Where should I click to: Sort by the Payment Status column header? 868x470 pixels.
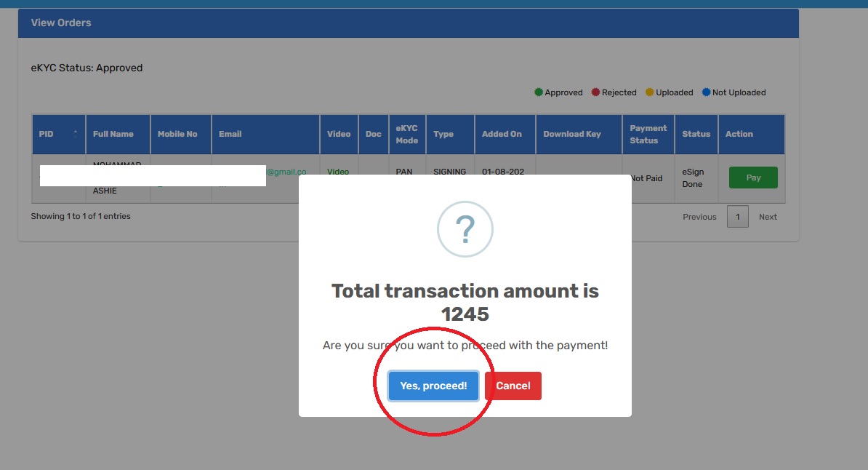pos(648,134)
